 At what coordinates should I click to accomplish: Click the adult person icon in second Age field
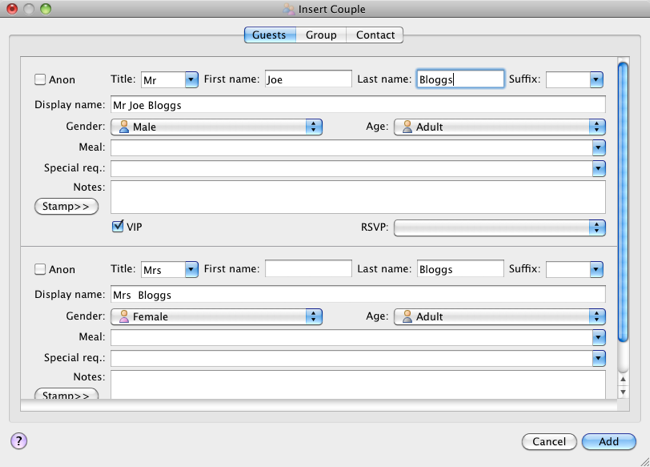(x=406, y=316)
